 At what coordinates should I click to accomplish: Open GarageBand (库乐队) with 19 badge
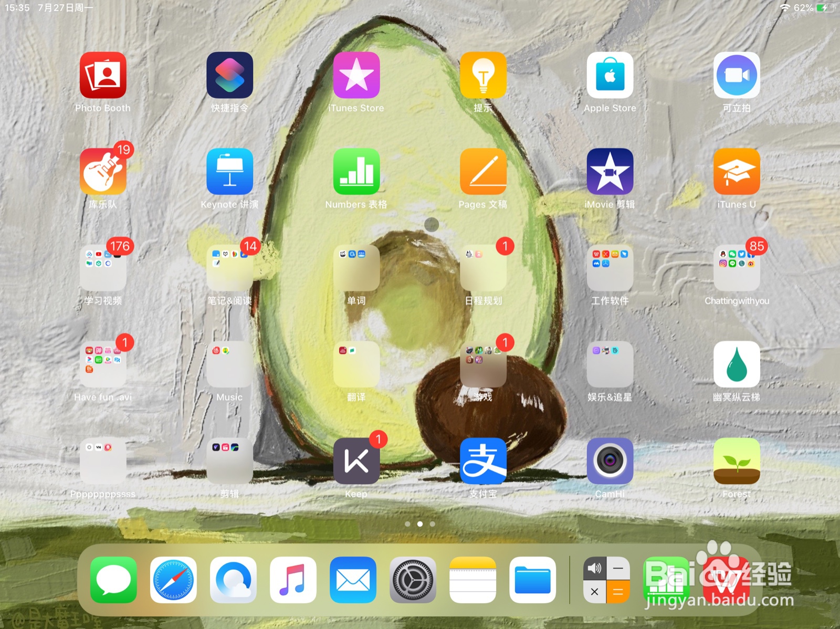pyautogui.click(x=103, y=172)
